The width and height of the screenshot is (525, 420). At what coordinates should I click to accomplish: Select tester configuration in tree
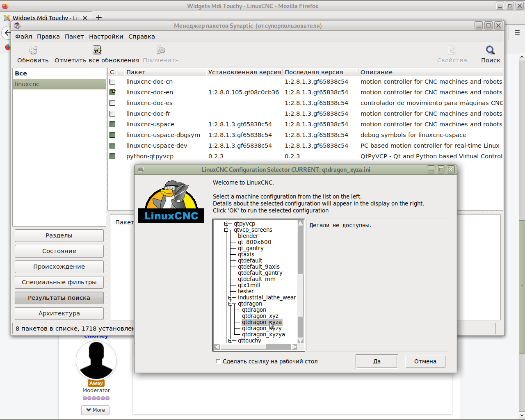246,291
